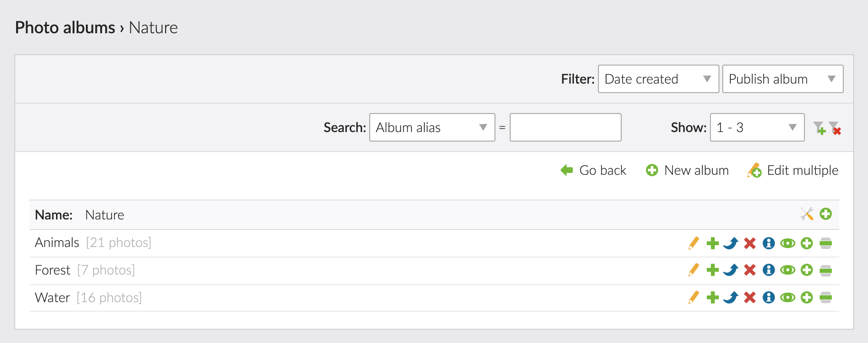Show info details for the Water album

pos(768,298)
